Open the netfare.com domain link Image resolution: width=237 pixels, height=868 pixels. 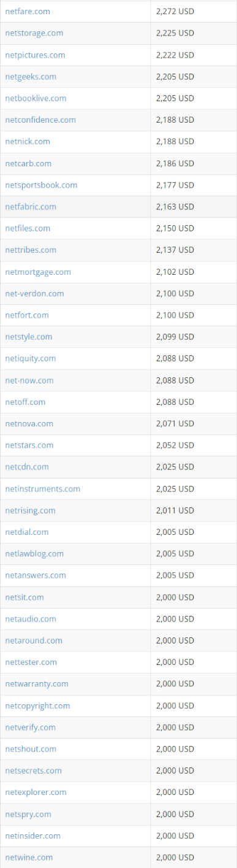pyautogui.click(x=28, y=11)
